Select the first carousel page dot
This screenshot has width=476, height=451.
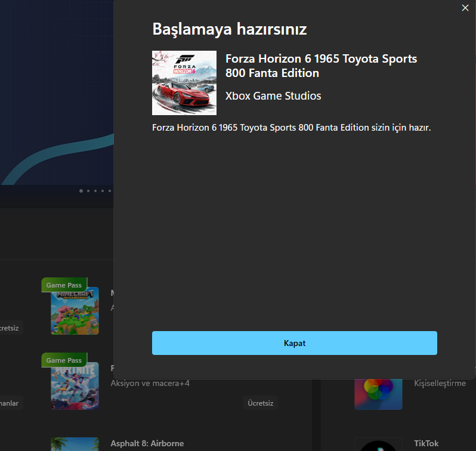(81, 191)
